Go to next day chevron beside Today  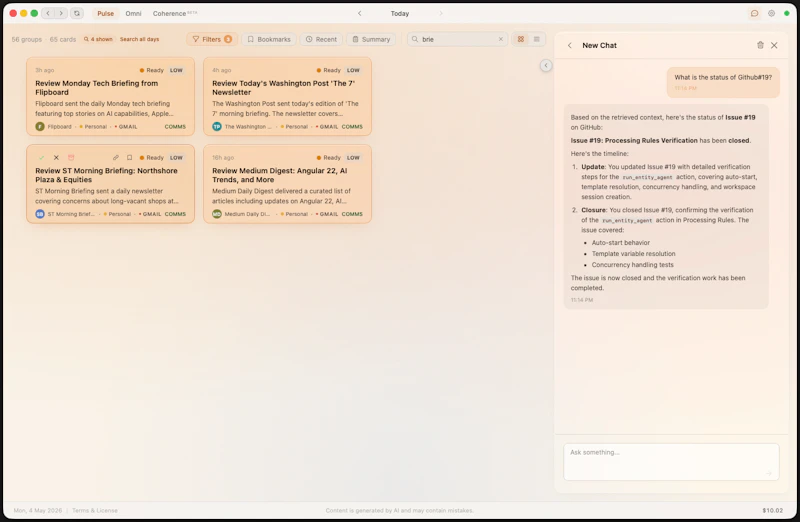(x=441, y=13)
